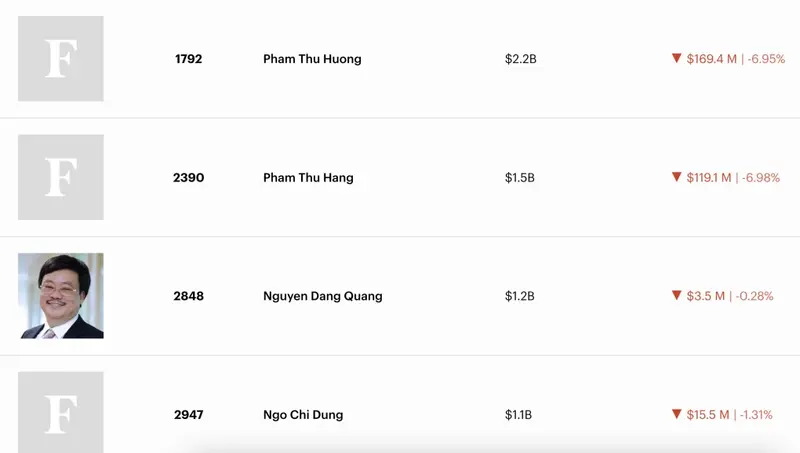The height and width of the screenshot is (453, 800).
Task: Click the red down arrow beside $169.4 M
Action: (x=677, y=58)
